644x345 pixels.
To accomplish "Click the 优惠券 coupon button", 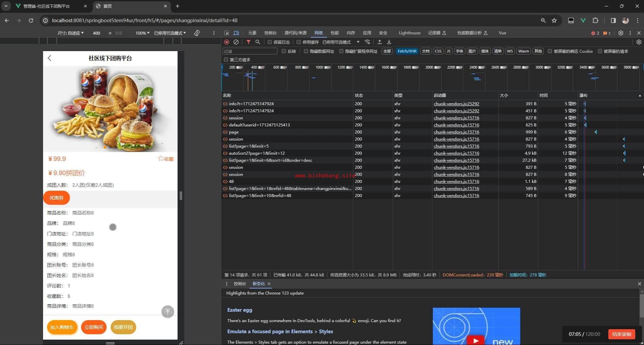I will pos(56,198).
